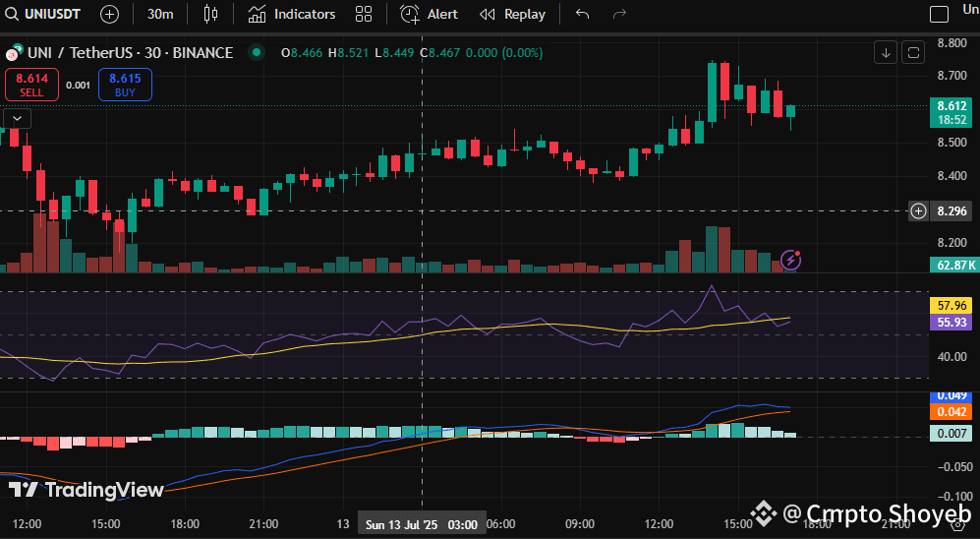The image size is (980, 539).
Task: Click the 09:00 time axis label
Action: tap(580, 524)
